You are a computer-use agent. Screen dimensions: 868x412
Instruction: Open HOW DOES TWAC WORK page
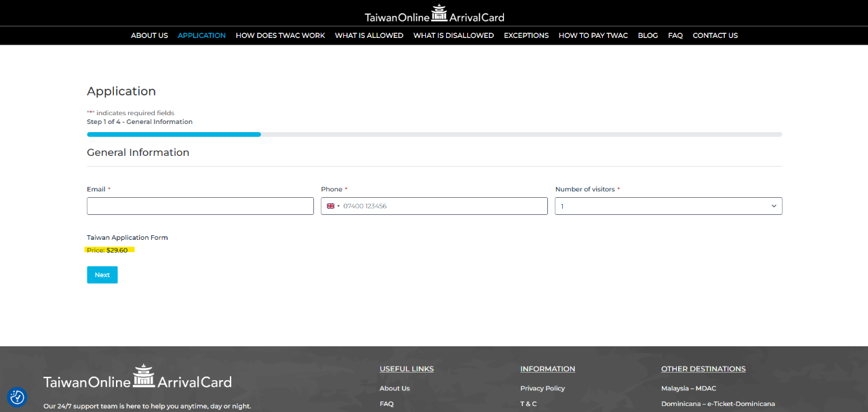click(280, 35)
